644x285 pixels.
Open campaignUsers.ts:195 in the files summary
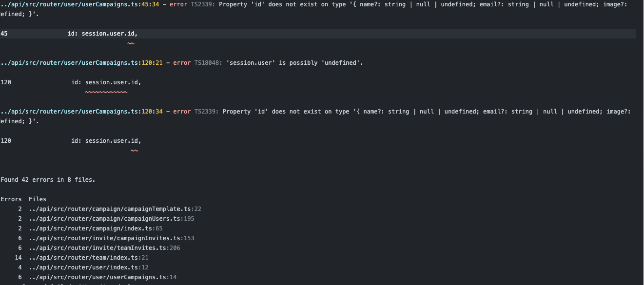111,219
